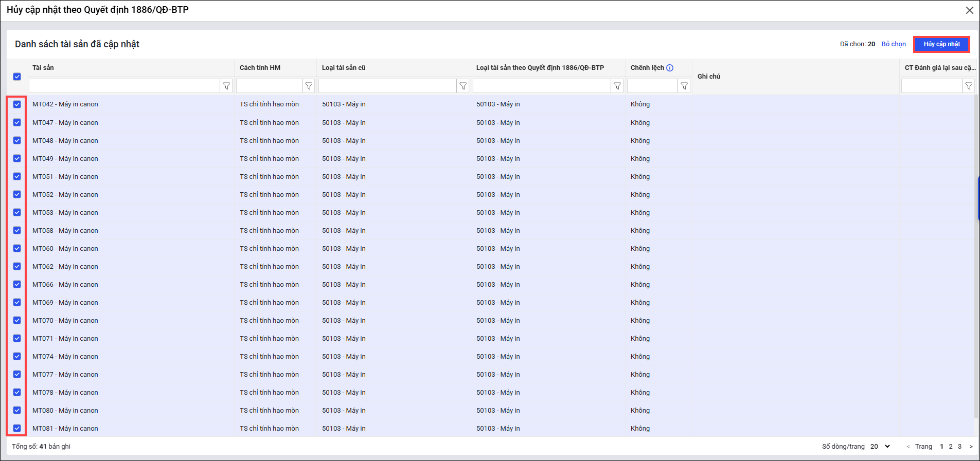Expand the Số dòng/trang dropdown
The image size is (980, 461).
pos(880,447)
